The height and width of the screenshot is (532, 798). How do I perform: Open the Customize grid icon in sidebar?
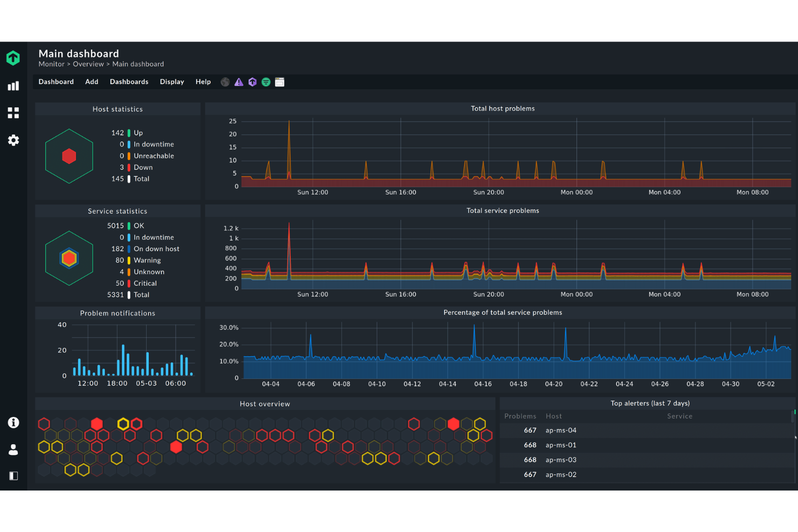[13, 113]
